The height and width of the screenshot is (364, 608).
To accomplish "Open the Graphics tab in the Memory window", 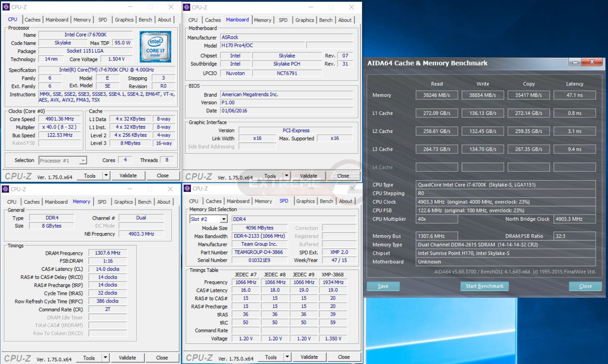I will click(x=124, y=202).
